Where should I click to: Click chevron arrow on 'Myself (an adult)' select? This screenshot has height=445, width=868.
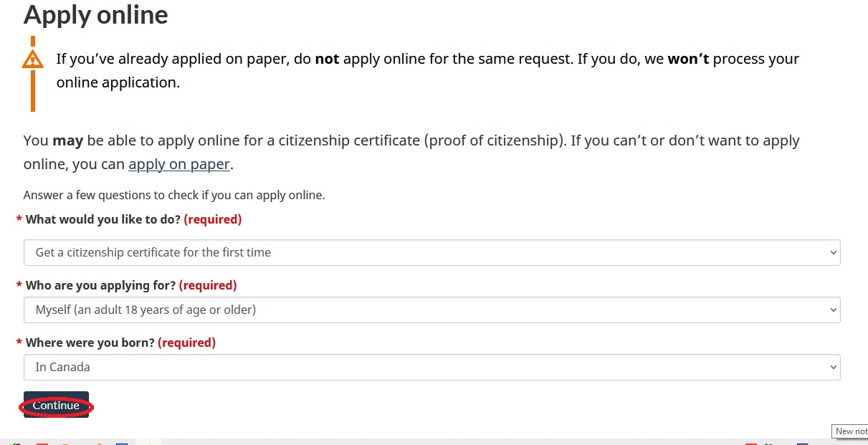click(832, 310)
